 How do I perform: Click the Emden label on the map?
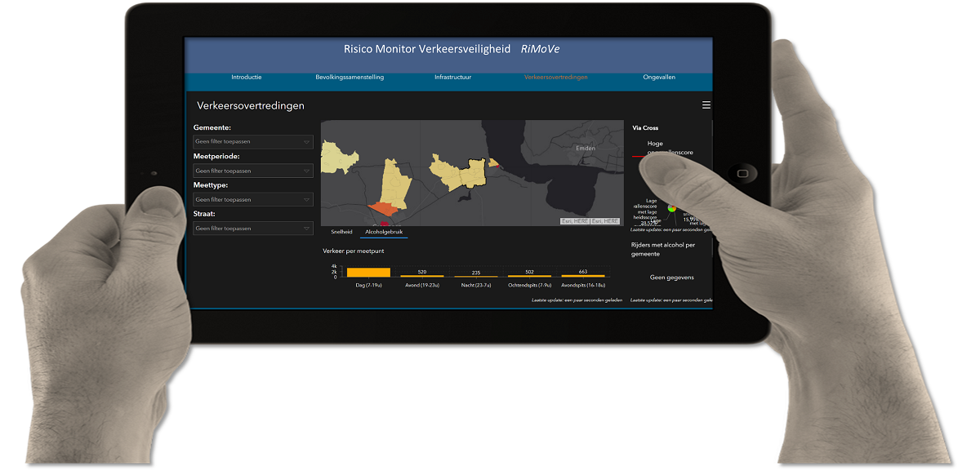(x=586, y=149)
